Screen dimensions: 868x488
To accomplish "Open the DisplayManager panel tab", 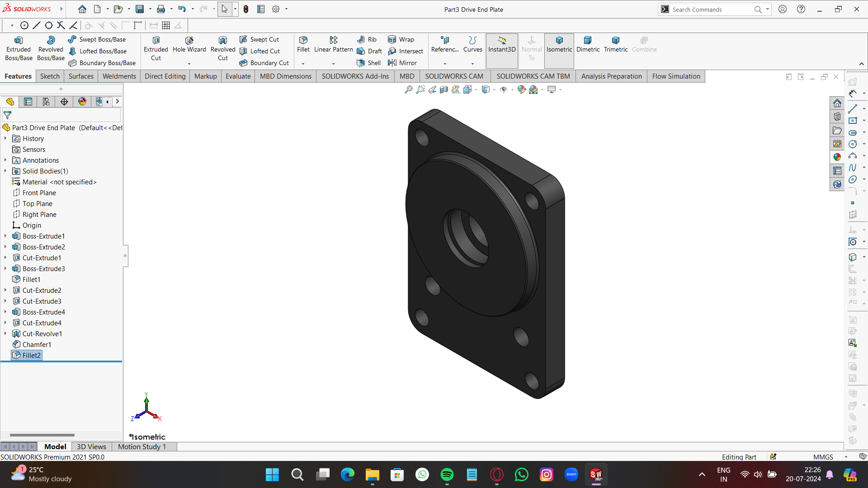I will 82,102.
